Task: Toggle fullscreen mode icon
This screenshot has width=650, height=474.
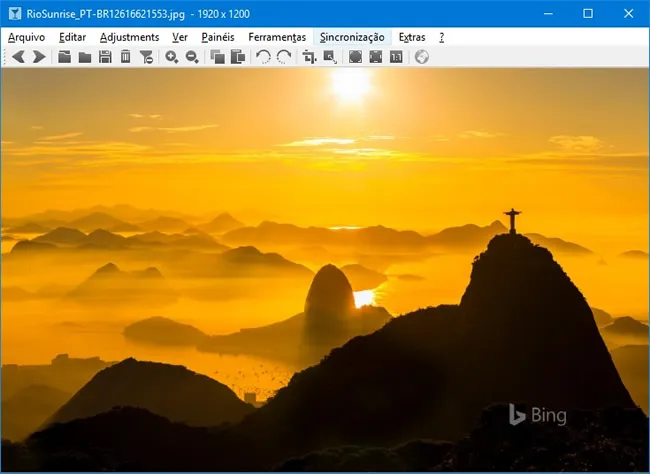Action: (x=376, y=57)
